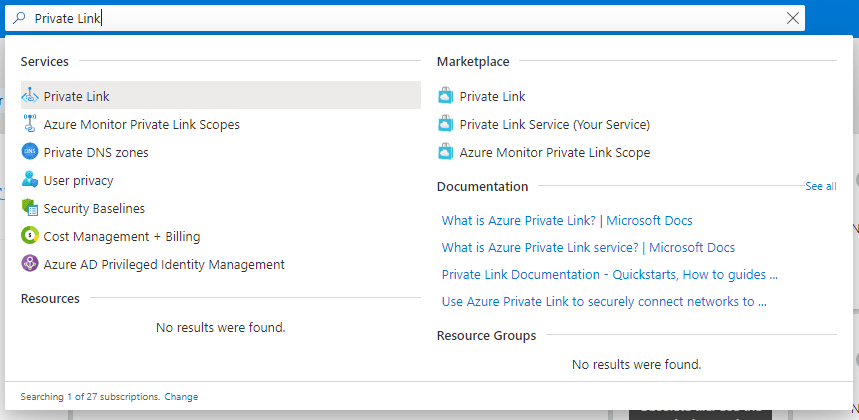This screenshot has width=859, height=420.
Task: Clear the search box with X
Action: 792,18
